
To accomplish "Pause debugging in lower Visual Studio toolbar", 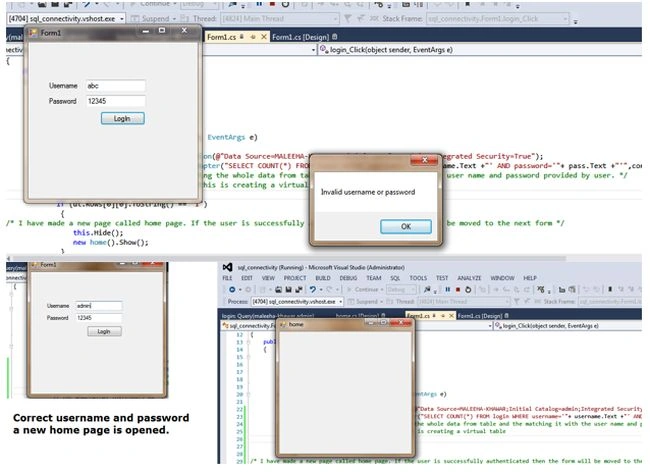I will tap(448, 290).
